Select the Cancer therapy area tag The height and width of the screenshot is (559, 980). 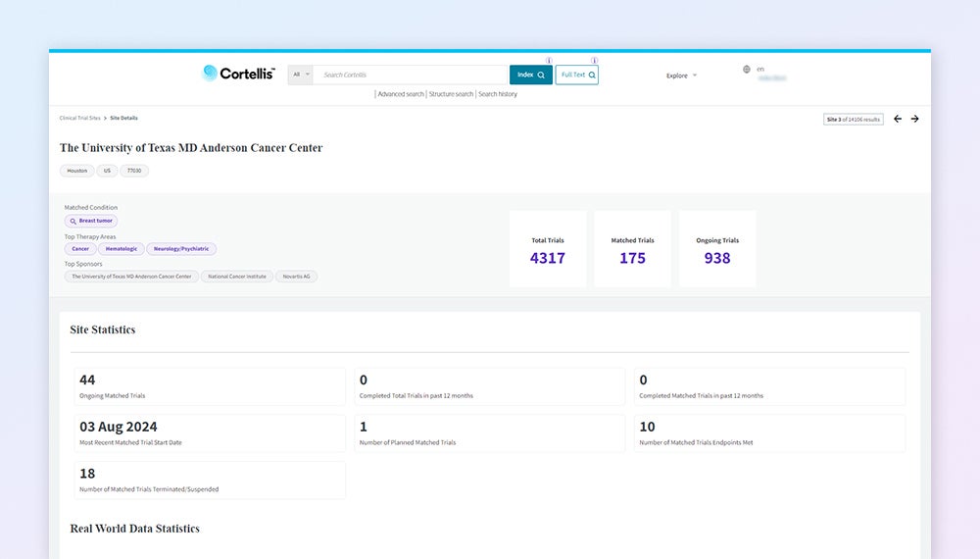pyautogui.click(x=80, y=249)
